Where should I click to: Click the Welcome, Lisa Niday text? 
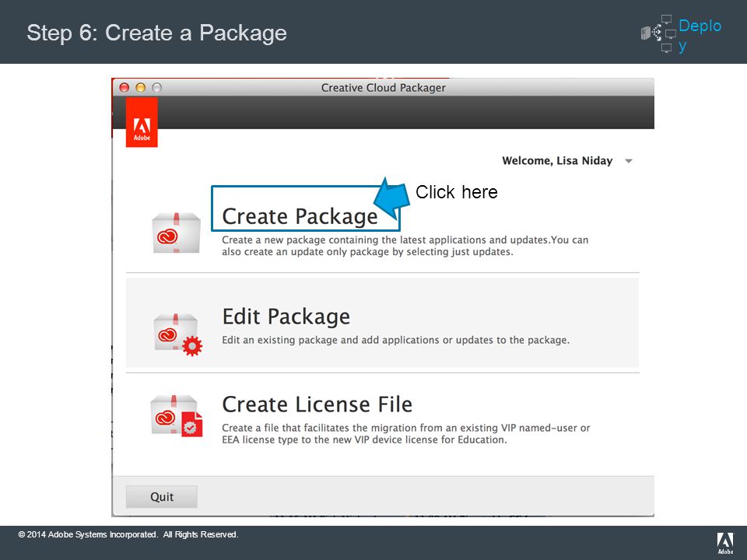click(x=557, y=160)
